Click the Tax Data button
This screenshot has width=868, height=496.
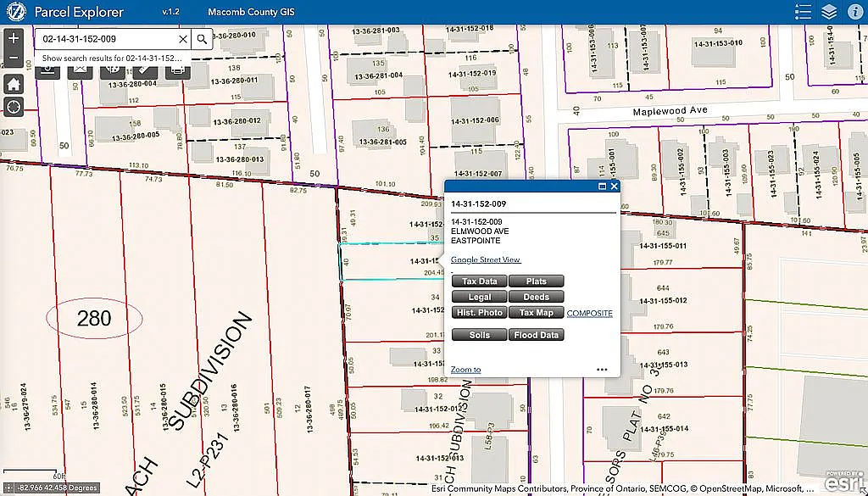coord(479,281)
